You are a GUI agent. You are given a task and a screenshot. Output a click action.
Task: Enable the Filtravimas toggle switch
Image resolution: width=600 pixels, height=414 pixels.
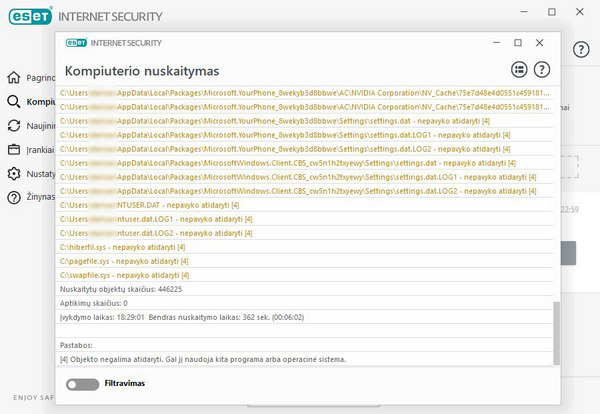[x=81, y=384]
